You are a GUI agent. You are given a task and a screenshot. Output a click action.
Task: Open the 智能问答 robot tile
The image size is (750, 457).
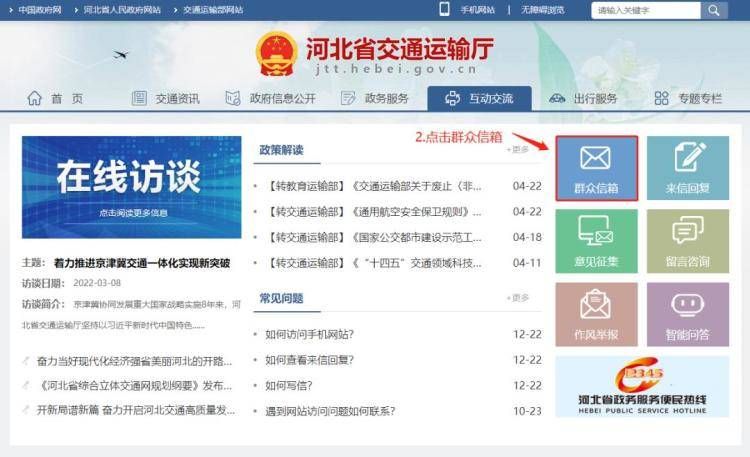click(x=687, y=314)
